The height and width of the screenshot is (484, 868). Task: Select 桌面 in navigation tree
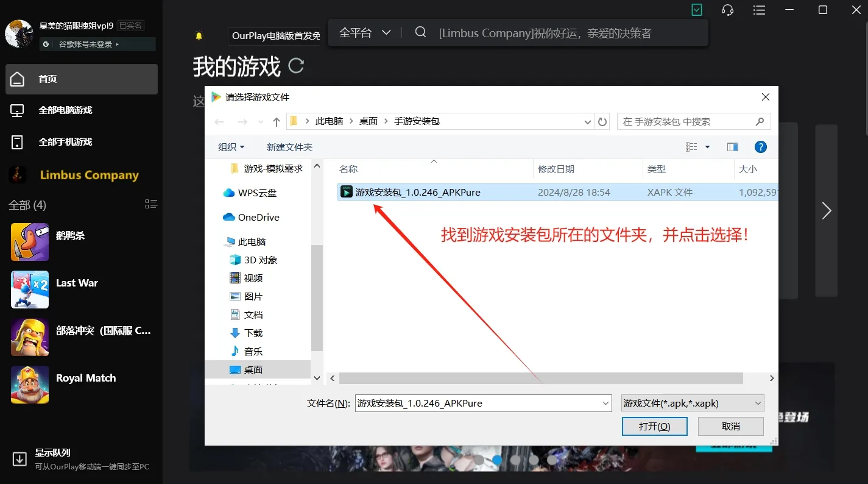(x=258, y=369)
